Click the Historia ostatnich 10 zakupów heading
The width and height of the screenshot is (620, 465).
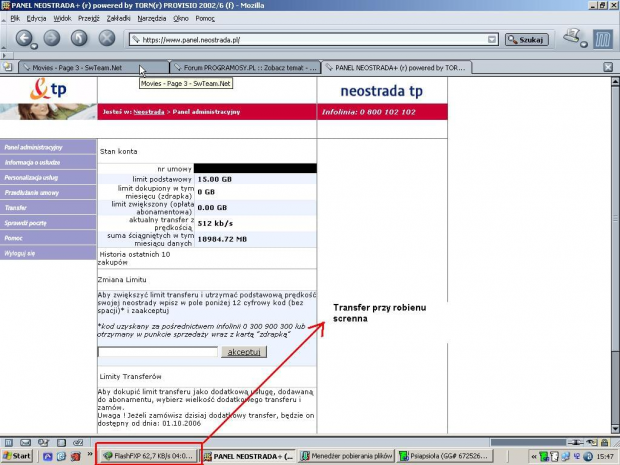pyautogui.click(x=134, y=258)
